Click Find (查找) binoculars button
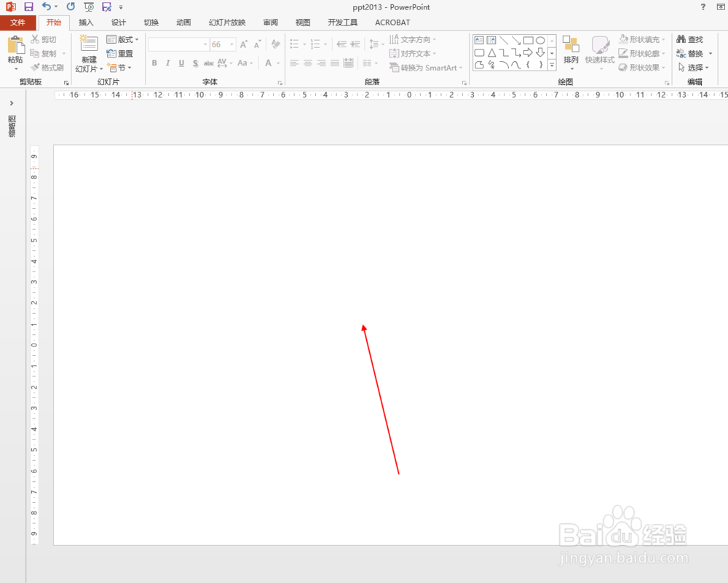Image resolution: width=728 pixels, height=583 pixels. [690, 39]
